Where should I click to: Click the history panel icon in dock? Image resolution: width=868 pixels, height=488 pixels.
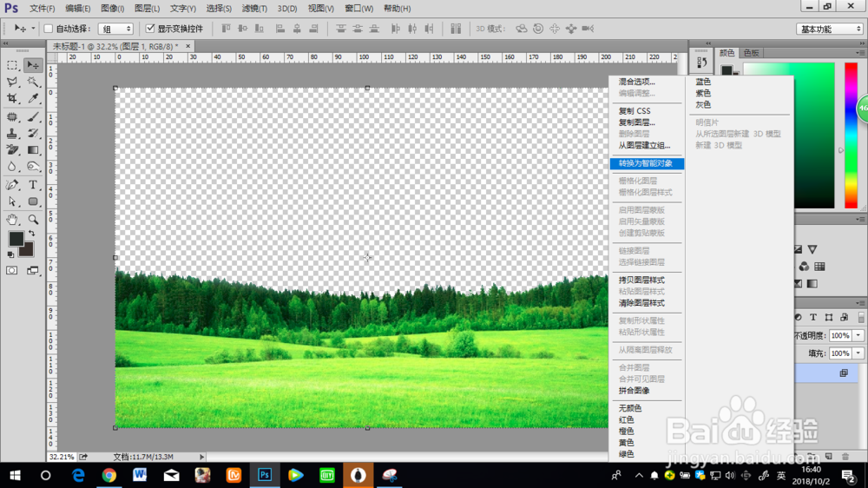702,63
